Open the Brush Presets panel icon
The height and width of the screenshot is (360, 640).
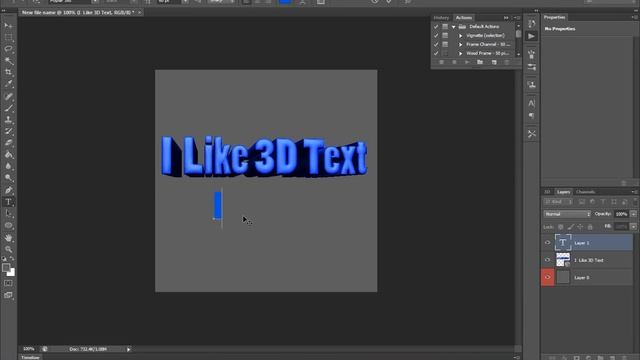tap(531, 67)
